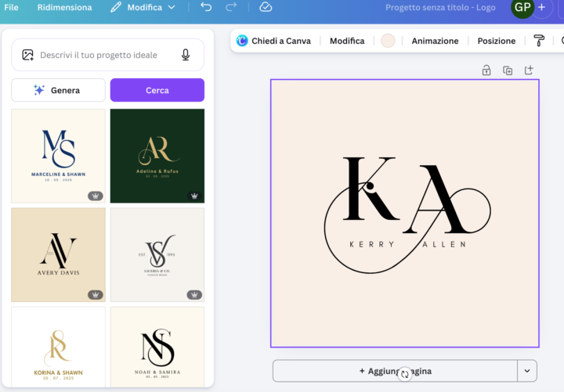The height and width of the screenshot is (392, 564).
Task: Select the Avery Davis AV template
Action: coord(58,255)
